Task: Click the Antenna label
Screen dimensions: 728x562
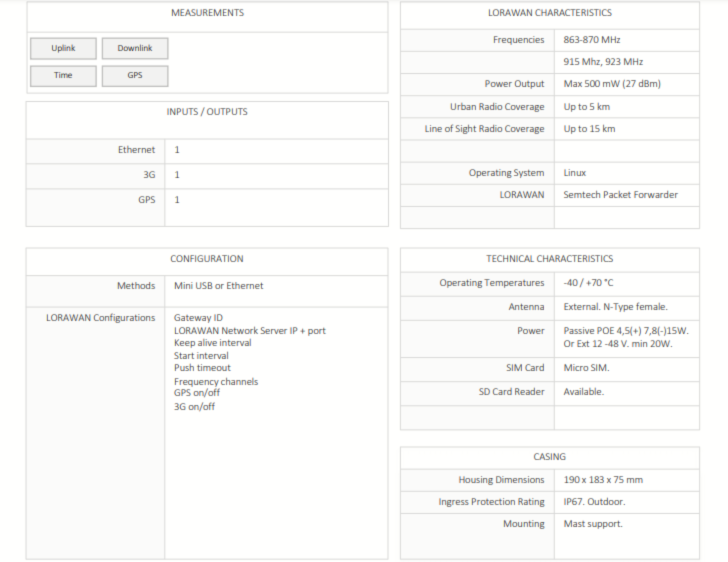Action: 526,307
